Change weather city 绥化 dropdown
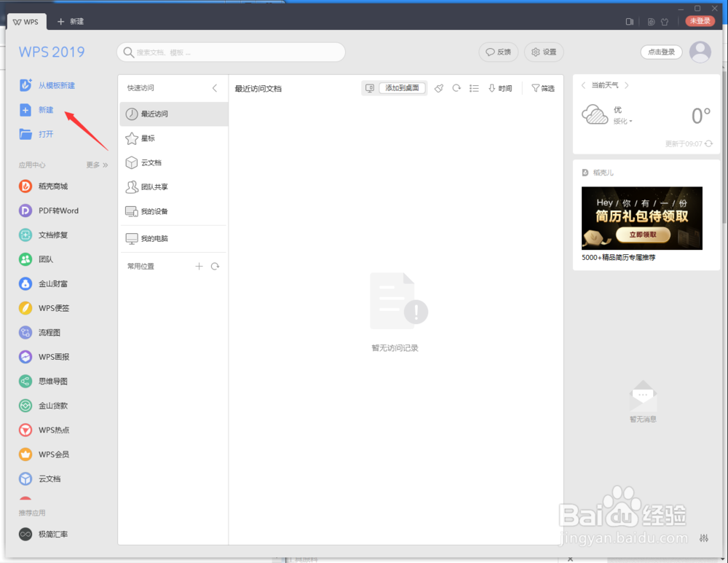The height and width of the screenshot is (563, 728). 622,121
